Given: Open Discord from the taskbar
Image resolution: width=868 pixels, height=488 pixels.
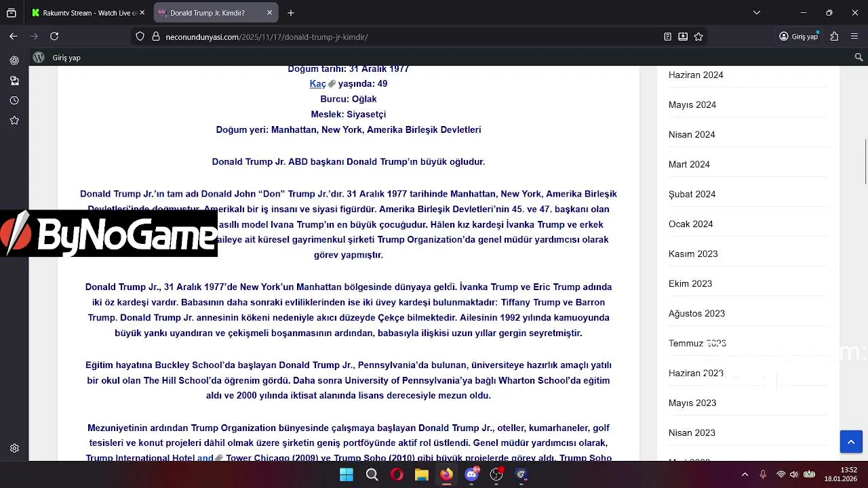Looking at the screenshot, I should click(x=471, y=474).
